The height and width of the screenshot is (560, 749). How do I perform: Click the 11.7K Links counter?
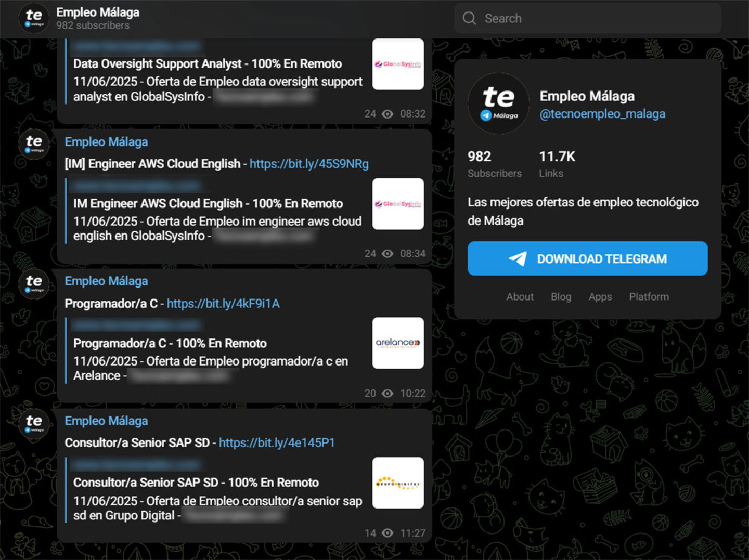coord(557,164)
